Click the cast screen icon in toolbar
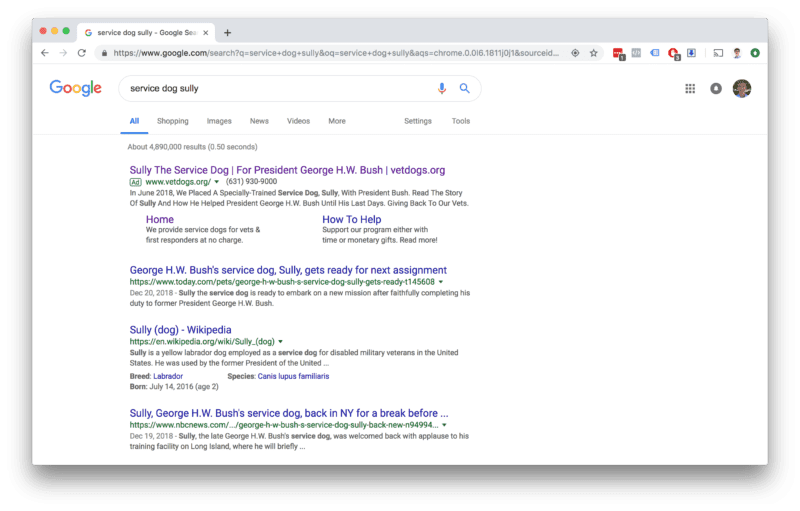800x511 pixels. tap(718, 53)
